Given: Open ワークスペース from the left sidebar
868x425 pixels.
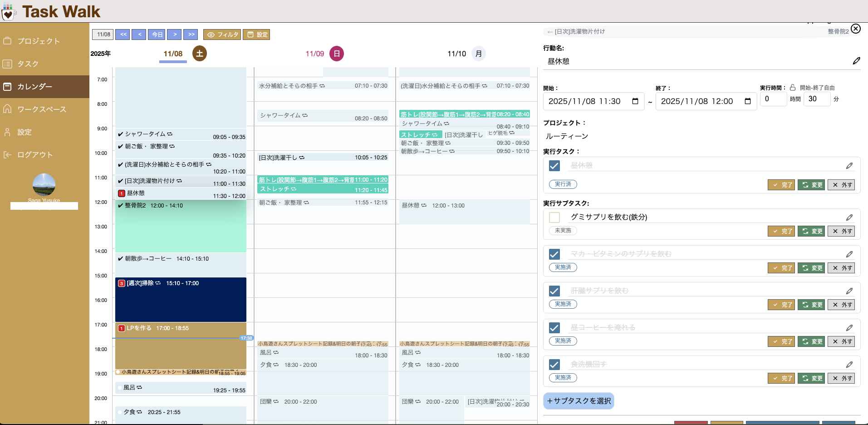Looking at the screenshot, I should point(7,109).
